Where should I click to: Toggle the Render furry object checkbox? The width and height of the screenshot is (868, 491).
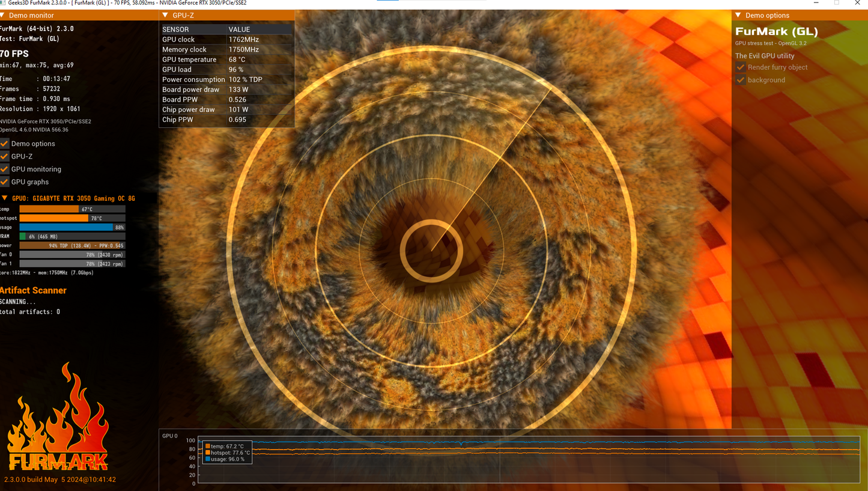click(x=741, y=67)
